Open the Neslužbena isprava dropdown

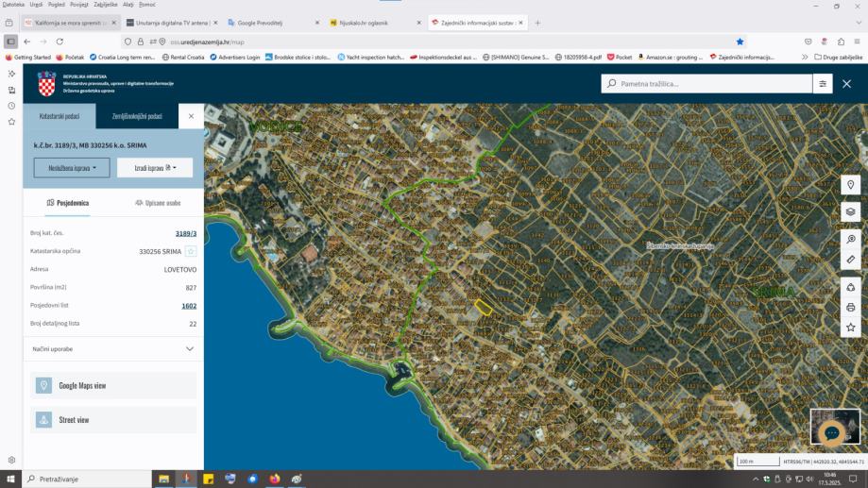pyautogui.click(x=72, y=168)
